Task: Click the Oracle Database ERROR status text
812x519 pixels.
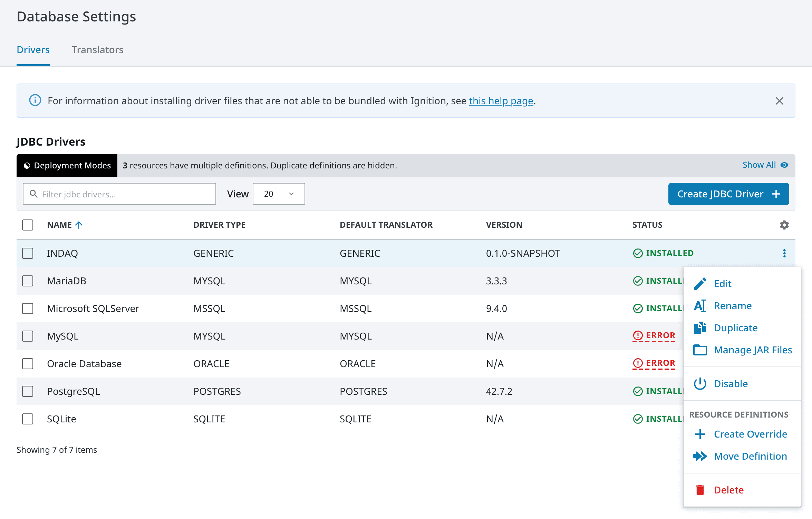Action: 660,363
